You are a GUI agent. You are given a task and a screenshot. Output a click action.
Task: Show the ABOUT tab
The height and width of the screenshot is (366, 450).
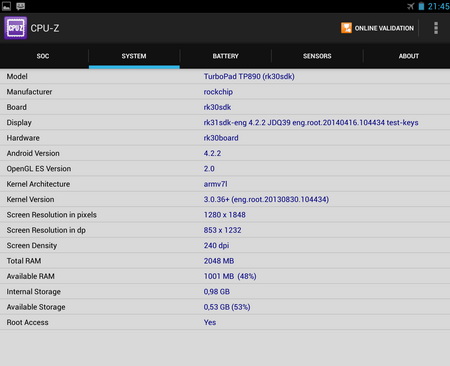tap(409, 56)
